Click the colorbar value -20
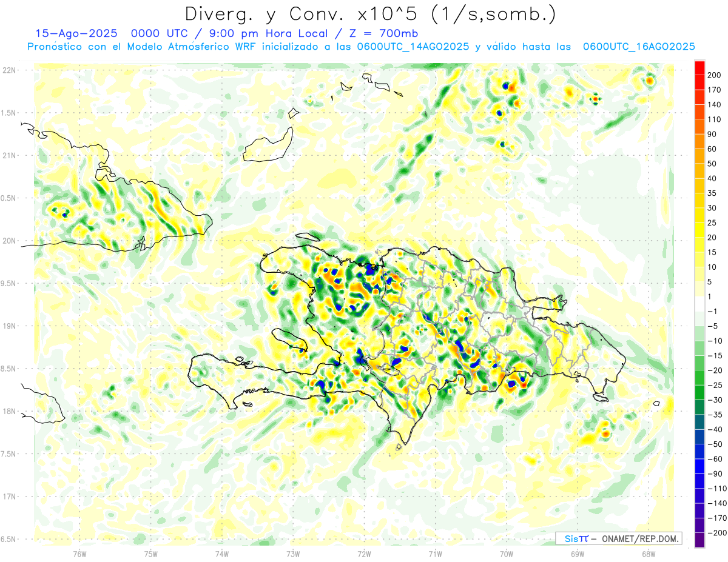The width and height of the screenshot is (728, 562). pos(716,370)
